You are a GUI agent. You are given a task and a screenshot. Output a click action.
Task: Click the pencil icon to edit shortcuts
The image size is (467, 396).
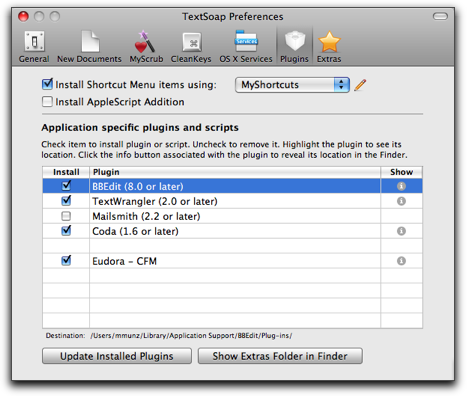coord(360,85)
